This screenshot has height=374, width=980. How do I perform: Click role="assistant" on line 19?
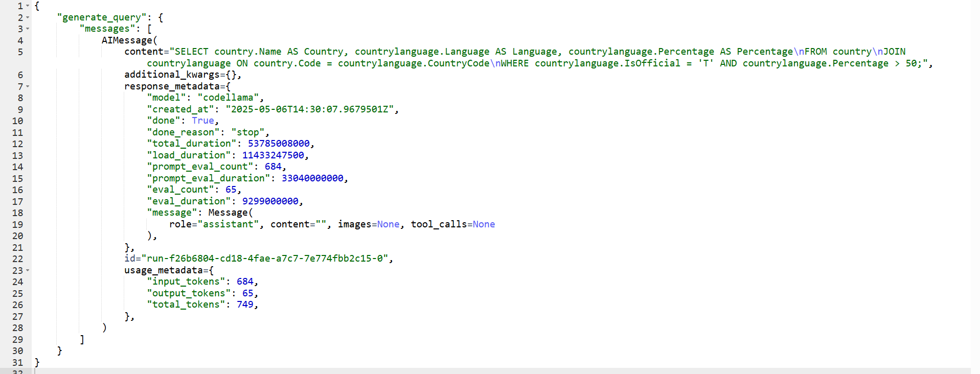coord(214,224)
